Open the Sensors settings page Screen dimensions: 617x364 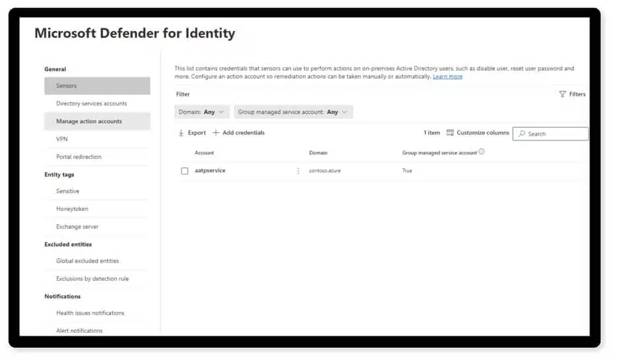[x=97, y=86]
